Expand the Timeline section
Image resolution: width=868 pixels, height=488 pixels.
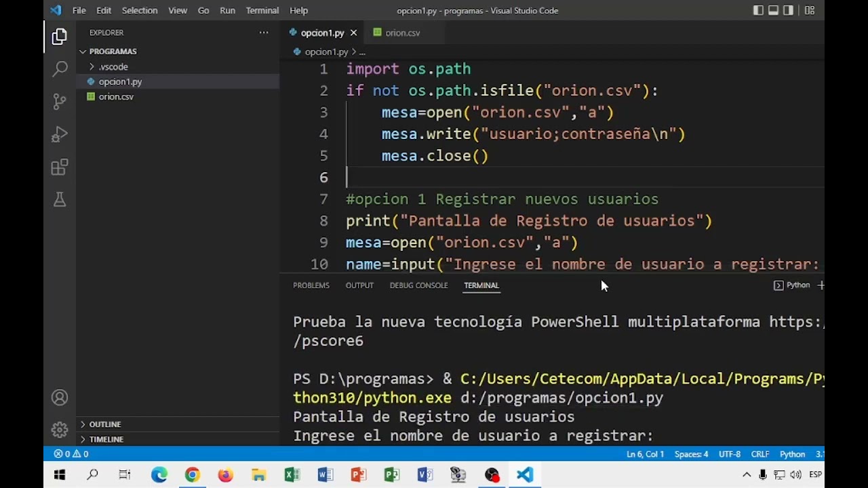click(178, 439)
